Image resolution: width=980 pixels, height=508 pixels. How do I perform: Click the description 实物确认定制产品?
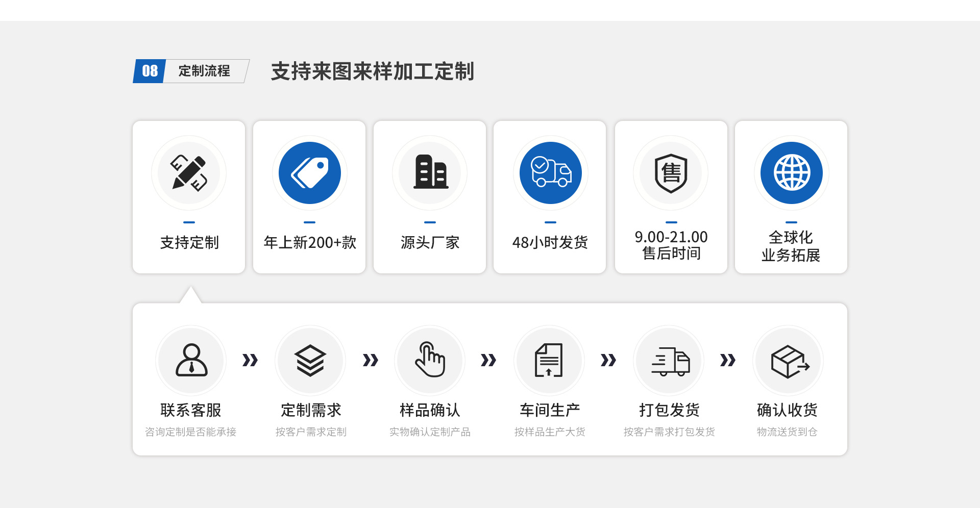pyautogui.click(x=430, y=432)
